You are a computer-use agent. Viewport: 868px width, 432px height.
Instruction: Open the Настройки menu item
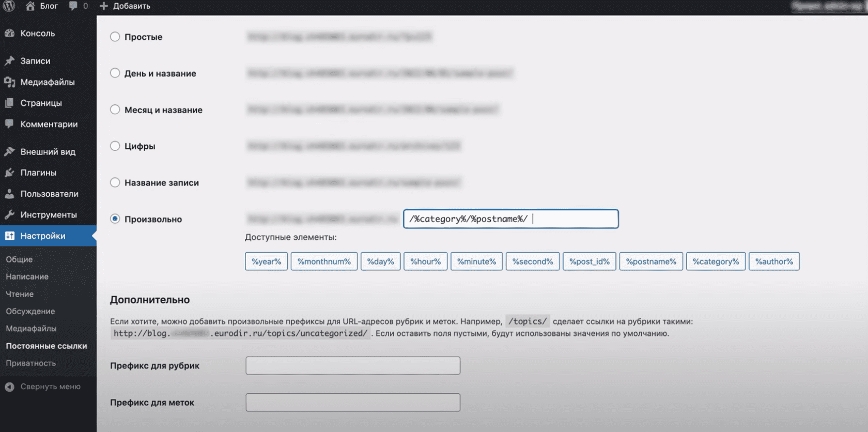[48, 236]
